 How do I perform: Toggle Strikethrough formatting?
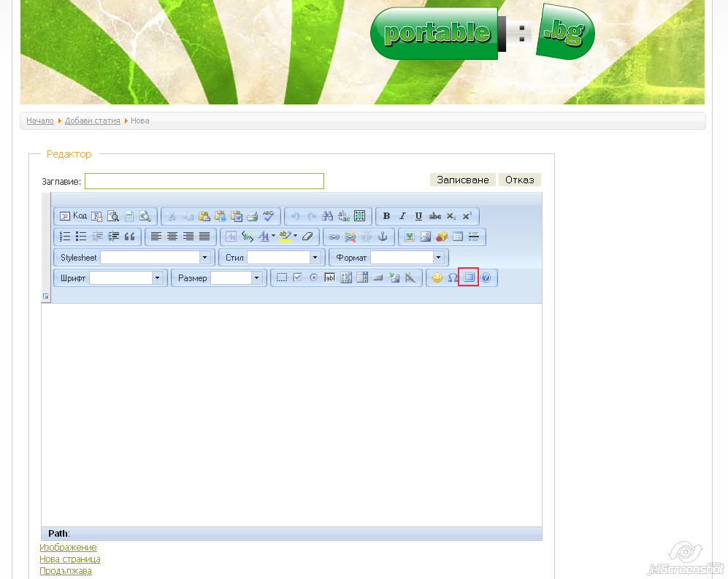click(434, 216)
